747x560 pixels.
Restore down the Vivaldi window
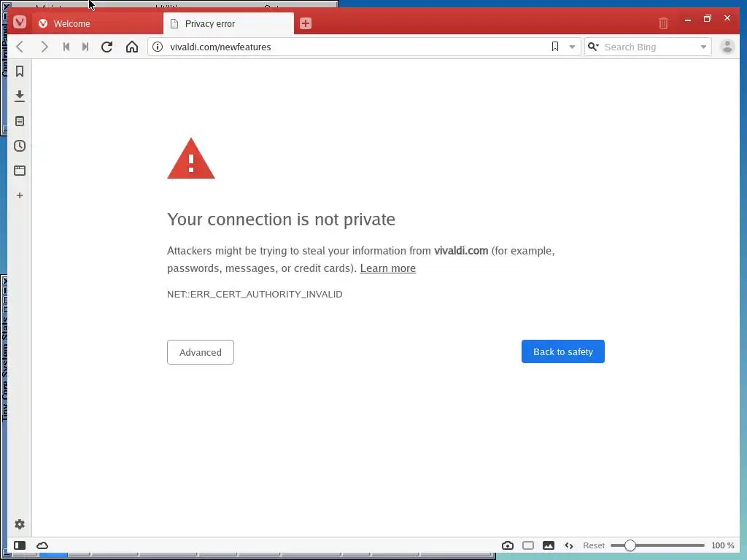click(708, 18)
